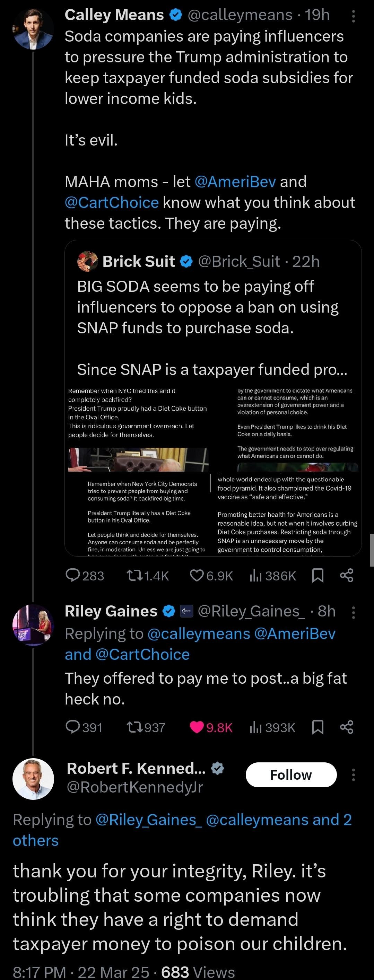This screenshot has height=980, width=374.
Task: Open more options for Calley Means post
Action: pyautogui.click(x=354, y=16)
